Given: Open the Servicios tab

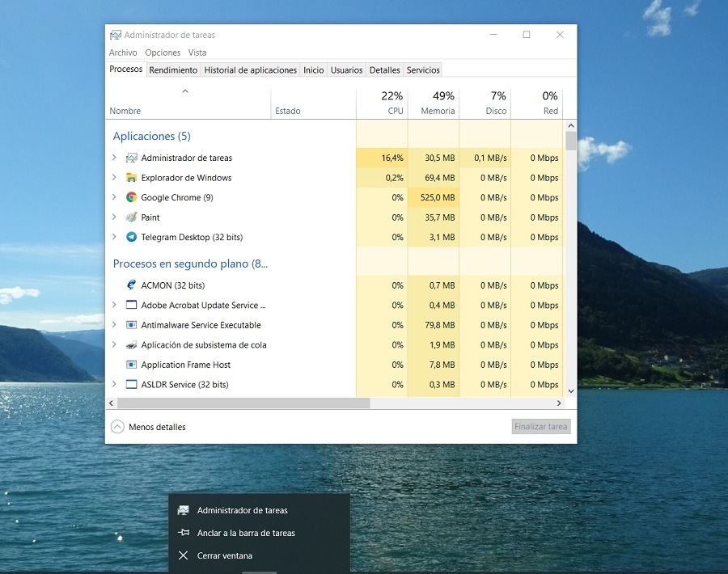Looking at the screenshot, I should coord(423,70).
